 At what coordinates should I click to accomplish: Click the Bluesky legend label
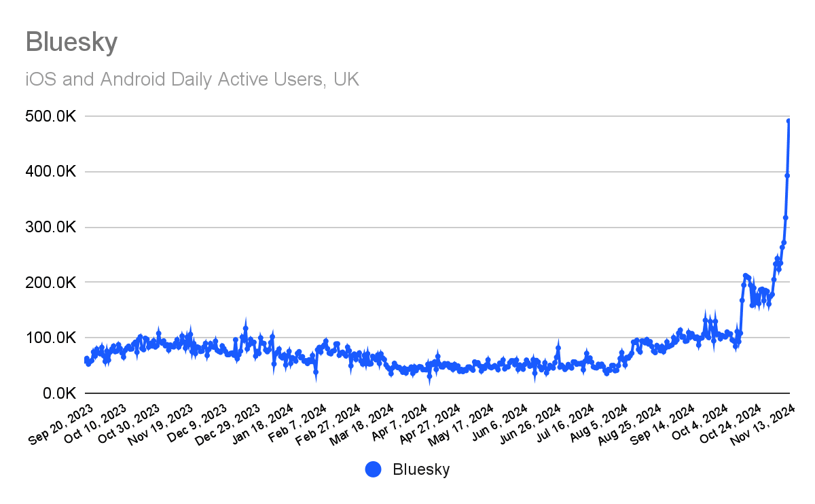click(x=421, y=469)
